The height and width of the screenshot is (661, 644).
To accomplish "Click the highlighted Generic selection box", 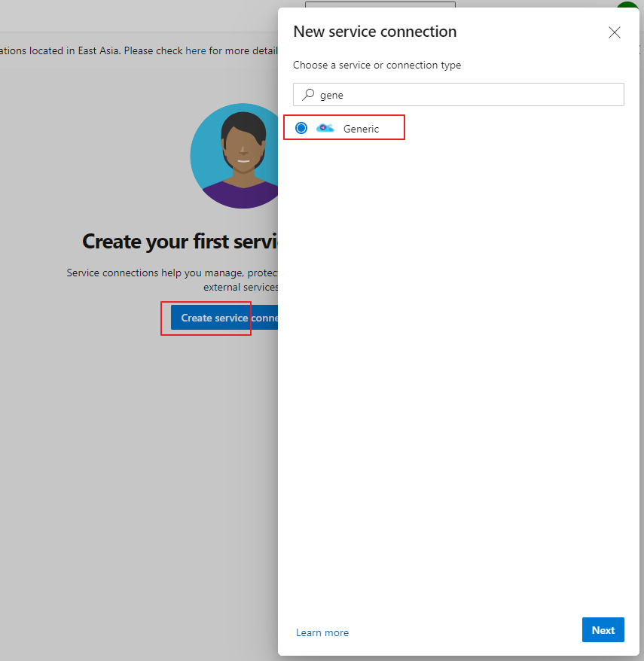I will click(x=344, y=127).
